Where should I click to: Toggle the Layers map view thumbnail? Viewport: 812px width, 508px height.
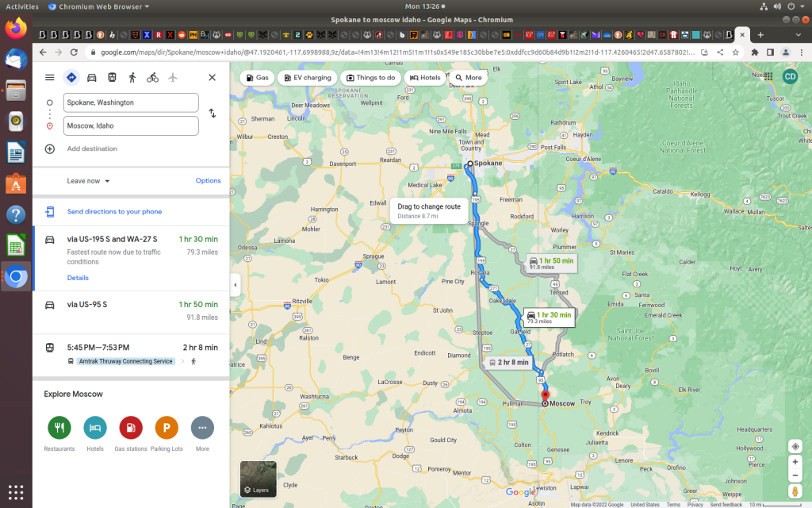[x=259, y=479]
